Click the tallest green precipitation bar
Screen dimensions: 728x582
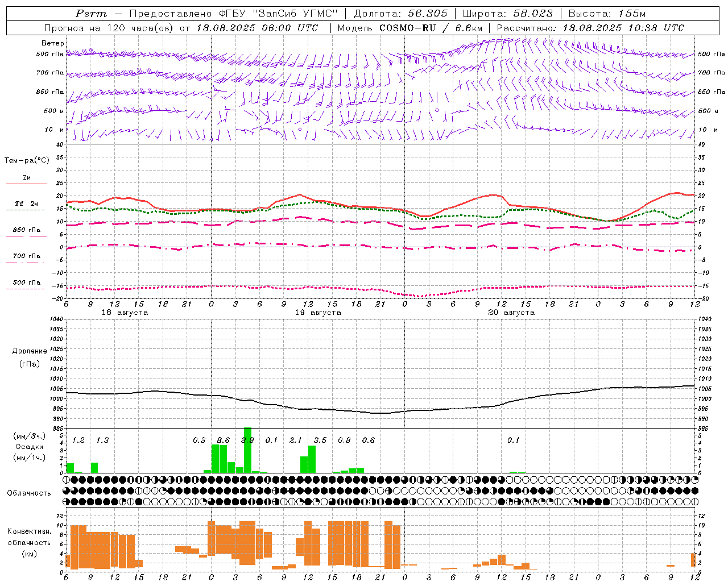[247, 450]
